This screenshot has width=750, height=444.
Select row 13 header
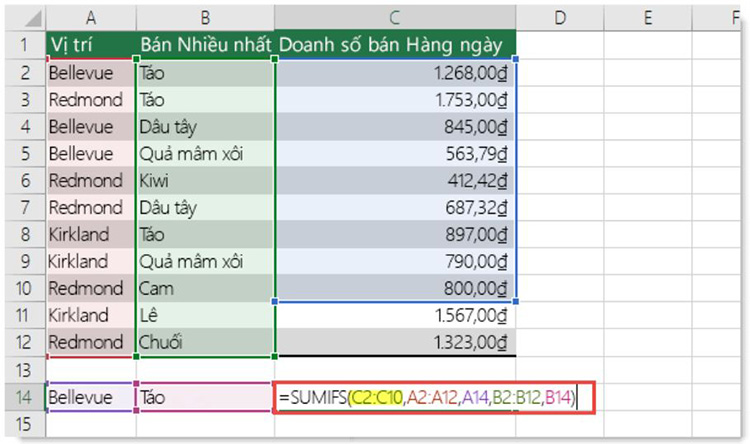[26, 370]
